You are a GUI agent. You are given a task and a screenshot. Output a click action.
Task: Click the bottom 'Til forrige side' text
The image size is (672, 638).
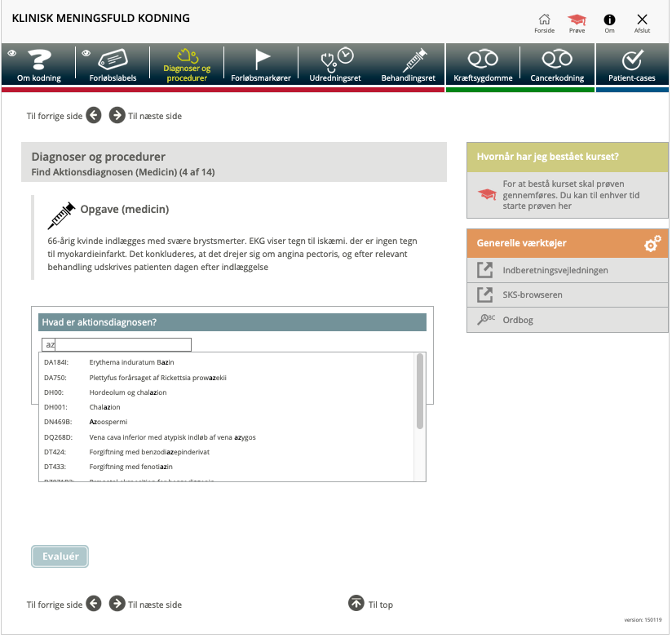tap(55, 605)
